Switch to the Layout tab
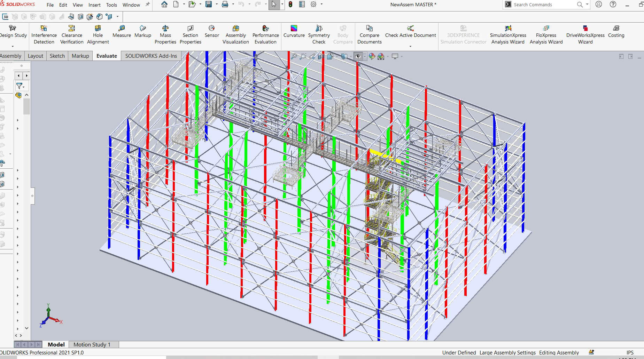This screenshot has width=644, height=359. (36, 56)
